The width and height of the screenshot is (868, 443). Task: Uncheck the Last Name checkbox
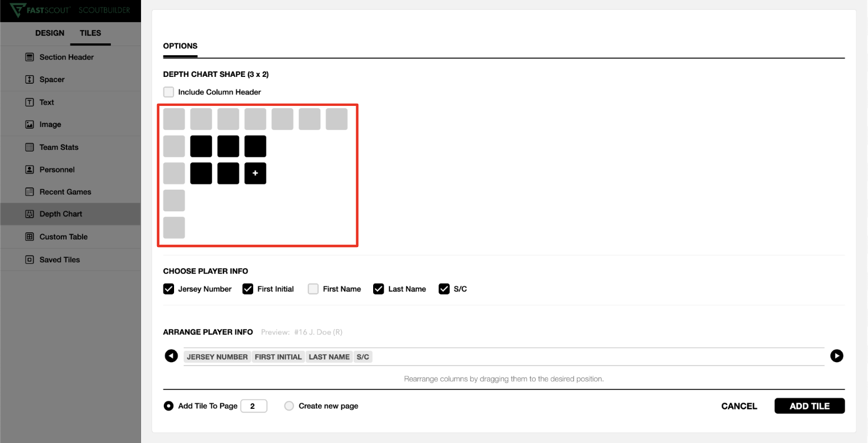[x=378, y=289]
